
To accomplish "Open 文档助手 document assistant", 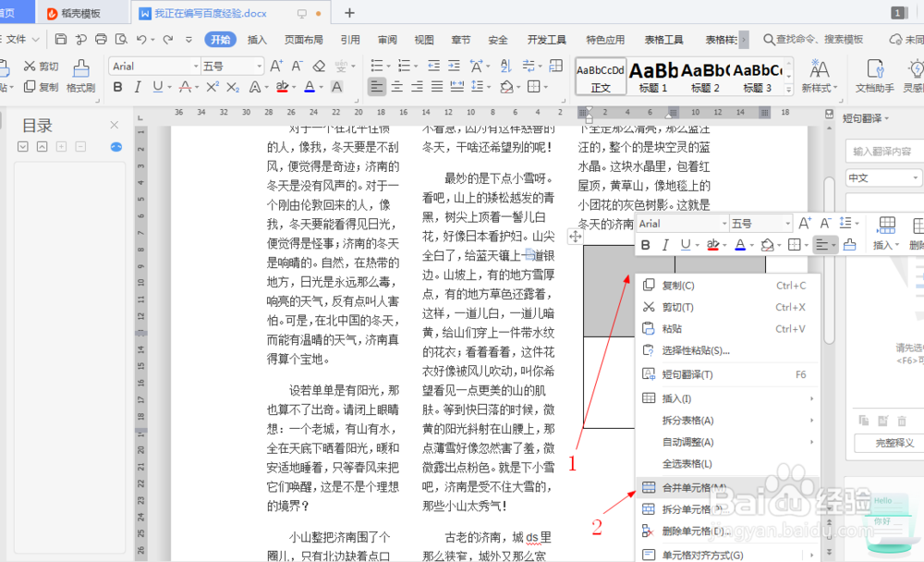I will pyautogui.click(x=874, y=77).
